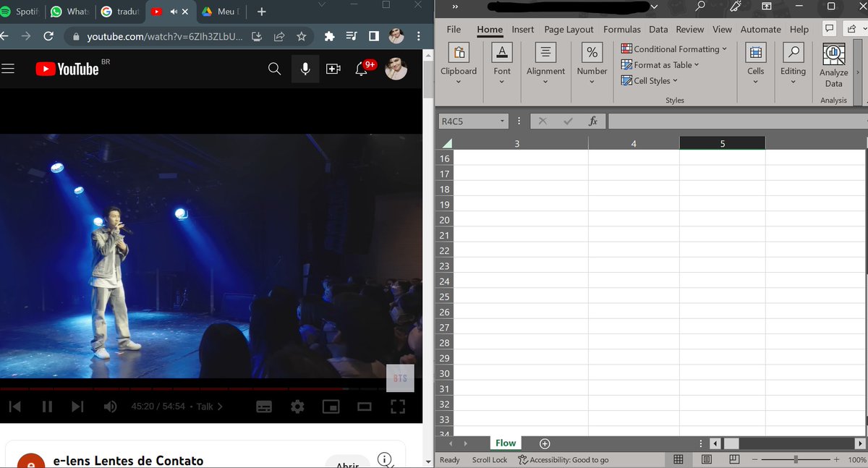Open Accessibility: Good to go status
The width and height of the screenshot is (868, 468).
click(563, 460)
